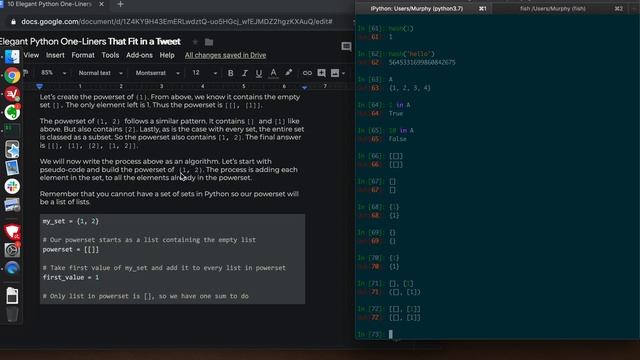Open the Help menu
Screen dimensions: 640x360
[167, 55]
